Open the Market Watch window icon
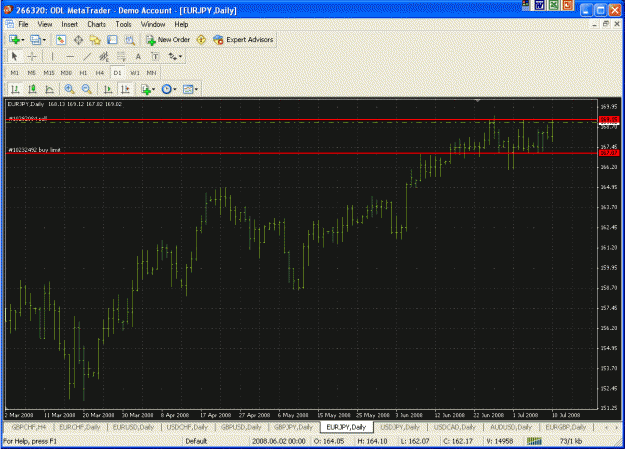625x449 pixels. click(61, 39)
